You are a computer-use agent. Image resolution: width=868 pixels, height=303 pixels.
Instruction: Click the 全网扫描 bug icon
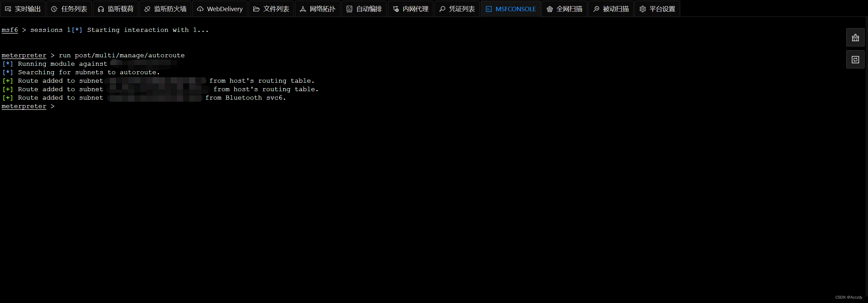tap(550, 9)
